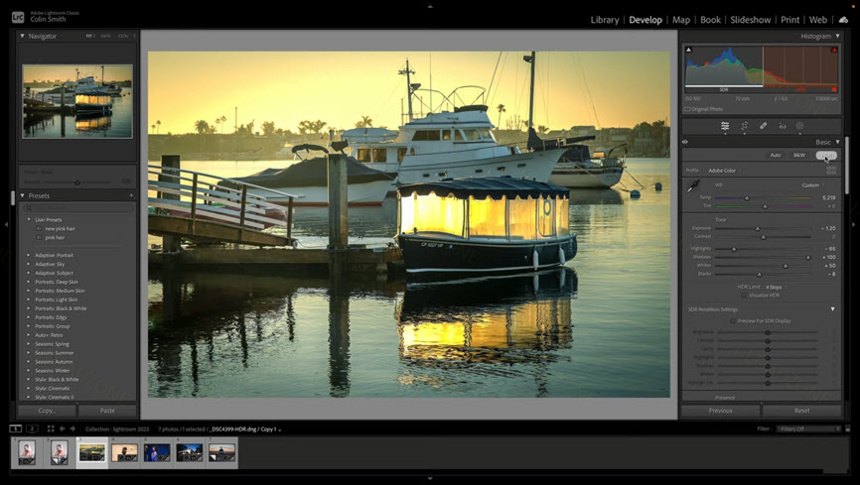
Task: Click the Exposure slider handle
Action: pyautogui.click(x=757, y=229)
